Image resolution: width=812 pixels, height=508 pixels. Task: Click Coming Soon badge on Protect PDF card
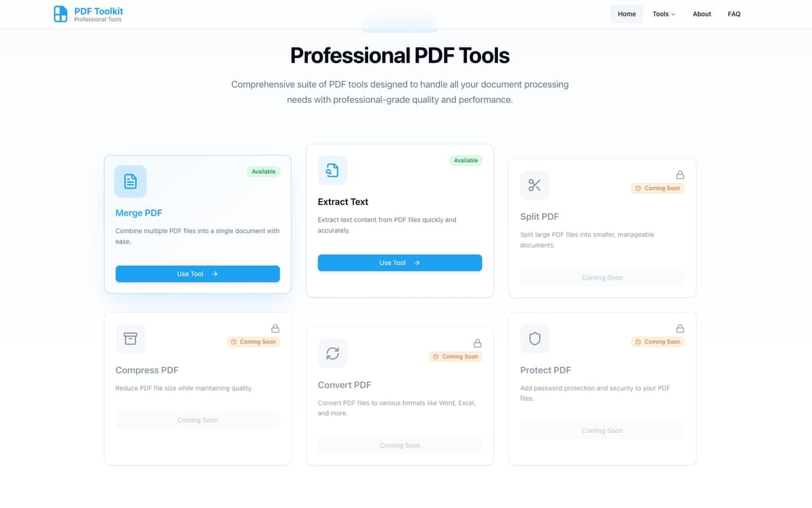pyautogui.click(x=658, y=342)
